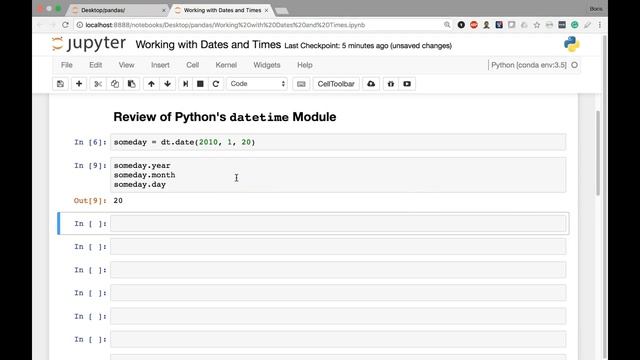Open the Cell menu
The image size is (640, 360).
click(x=192, y=65)
